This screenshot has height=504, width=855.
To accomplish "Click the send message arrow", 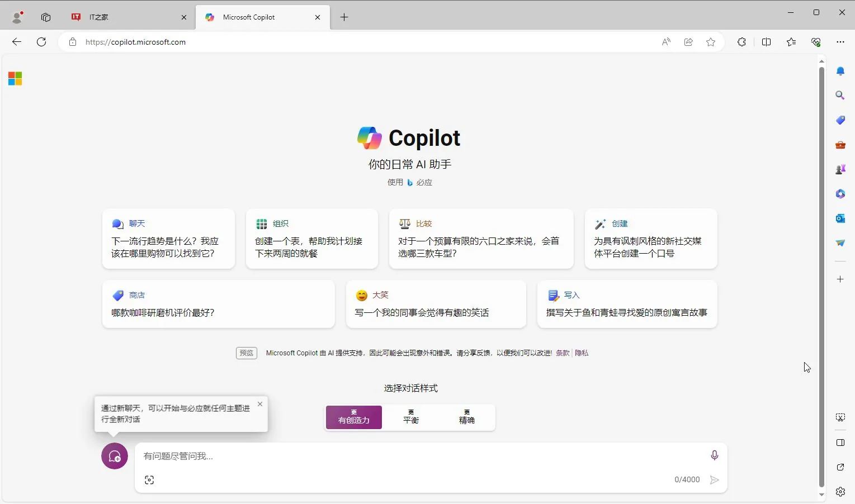I will tap(714, 479).
